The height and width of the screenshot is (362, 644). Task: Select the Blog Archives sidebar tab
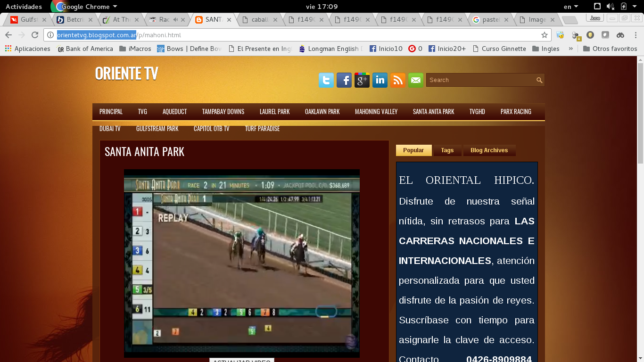[x=489, y=150]
